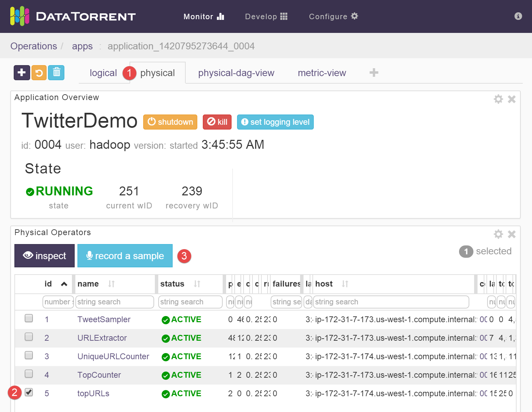Switch to the logical tab

click(x=103, y=73)
